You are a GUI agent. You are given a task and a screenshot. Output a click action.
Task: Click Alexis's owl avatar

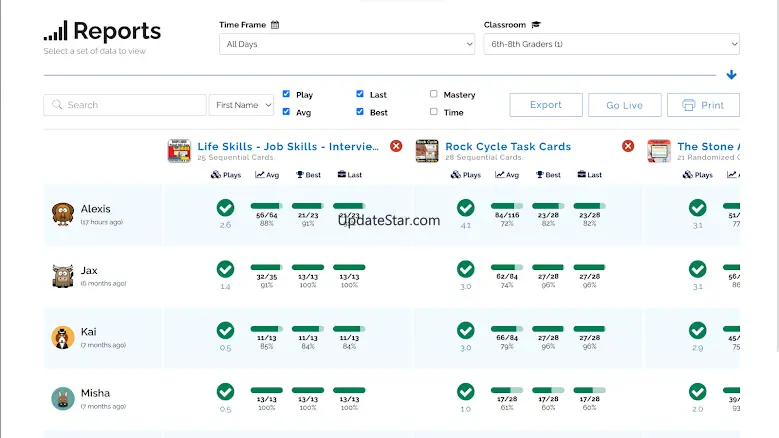tap(63, 214)
